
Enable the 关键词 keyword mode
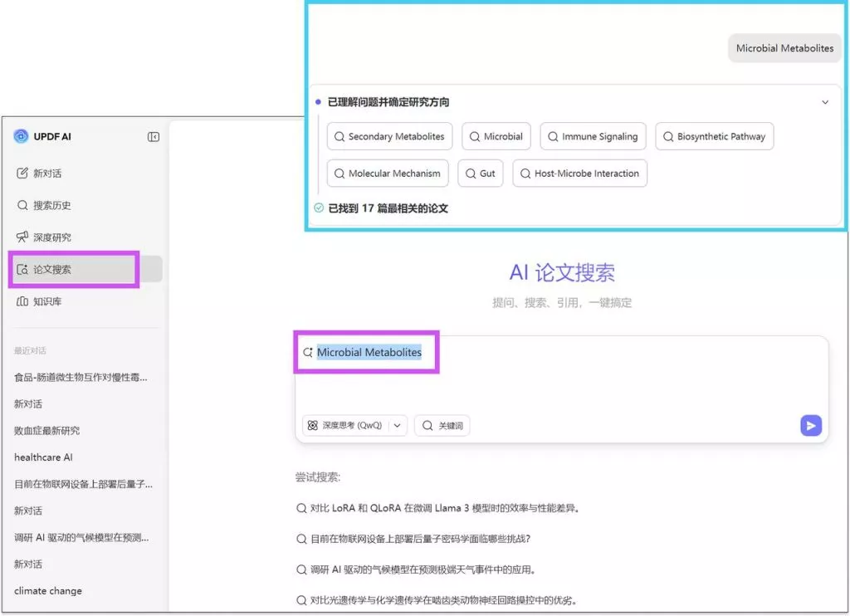(442, 424)
